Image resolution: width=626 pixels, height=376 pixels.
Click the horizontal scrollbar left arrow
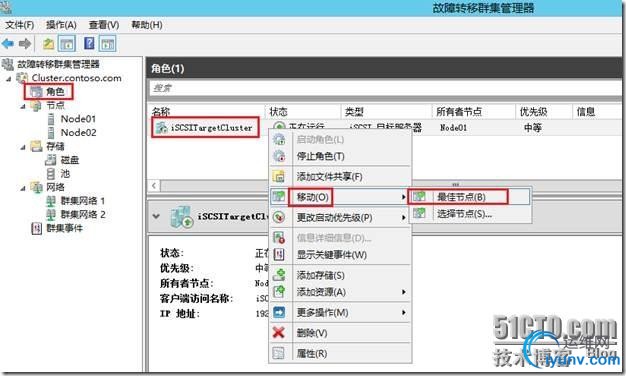click(154, 185)
